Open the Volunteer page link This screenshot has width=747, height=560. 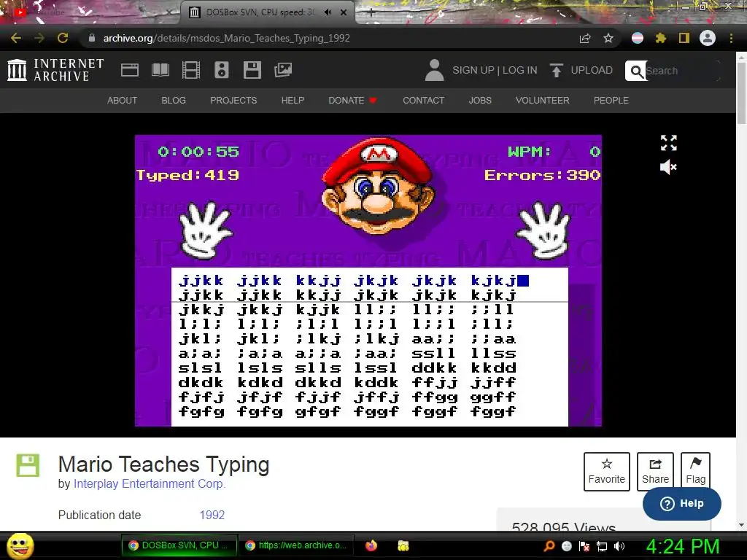[542, 101]
